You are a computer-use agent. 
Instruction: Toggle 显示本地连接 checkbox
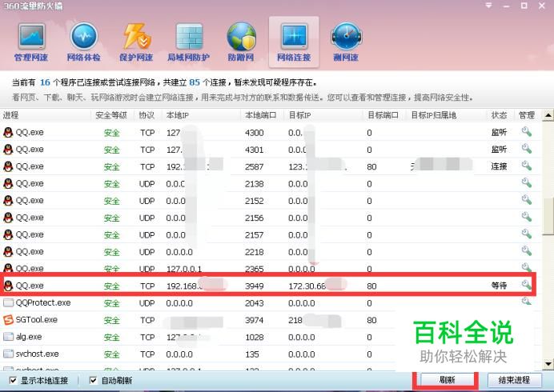pyautogui.click(x=13, y=380)
